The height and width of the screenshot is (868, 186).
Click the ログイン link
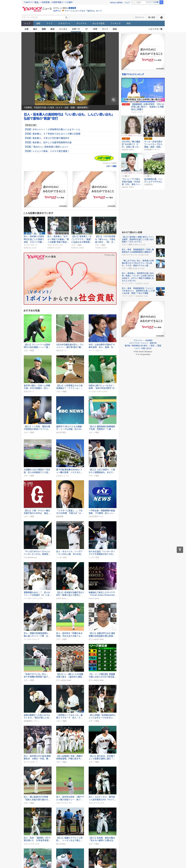[57, 11]
